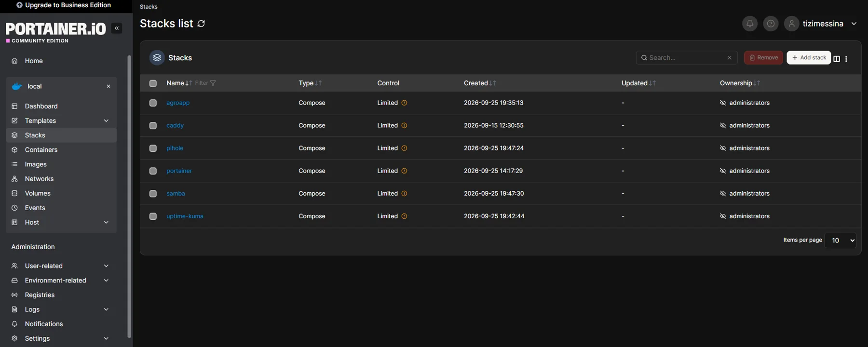This screenshot has height=347, width=868.
Task: Open the help question-mark icon
Action: [771, 24]
